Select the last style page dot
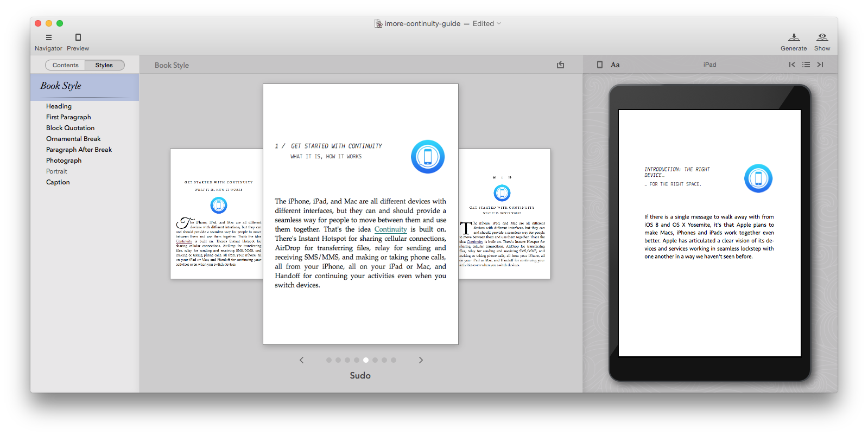This screenshot has width=868, height=436. click(394, 360)
